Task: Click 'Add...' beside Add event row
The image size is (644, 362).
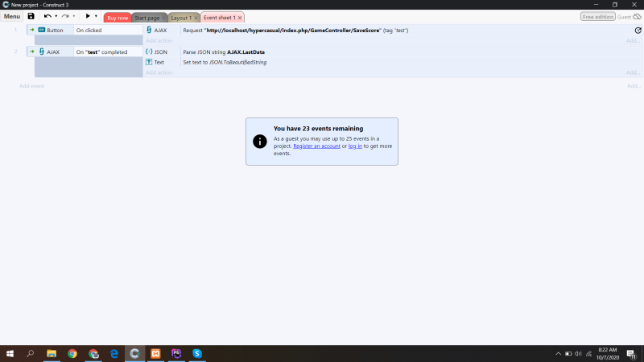Action: (634, 86)
